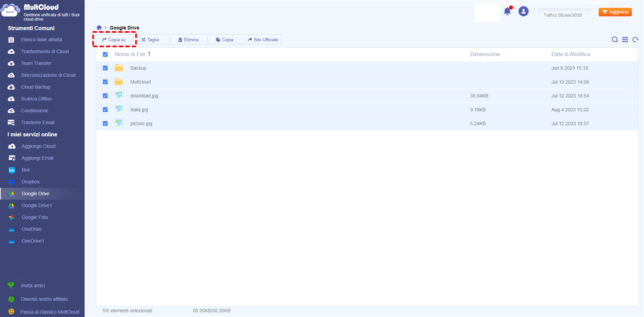
Task: Click Taglia to cut selected files
Action: click(x=150, y=40)
